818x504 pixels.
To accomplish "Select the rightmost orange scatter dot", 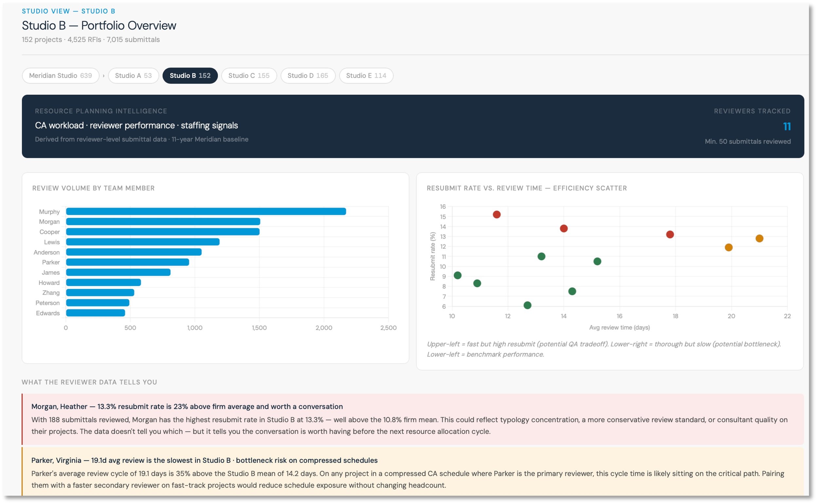I will coord(760,239).
